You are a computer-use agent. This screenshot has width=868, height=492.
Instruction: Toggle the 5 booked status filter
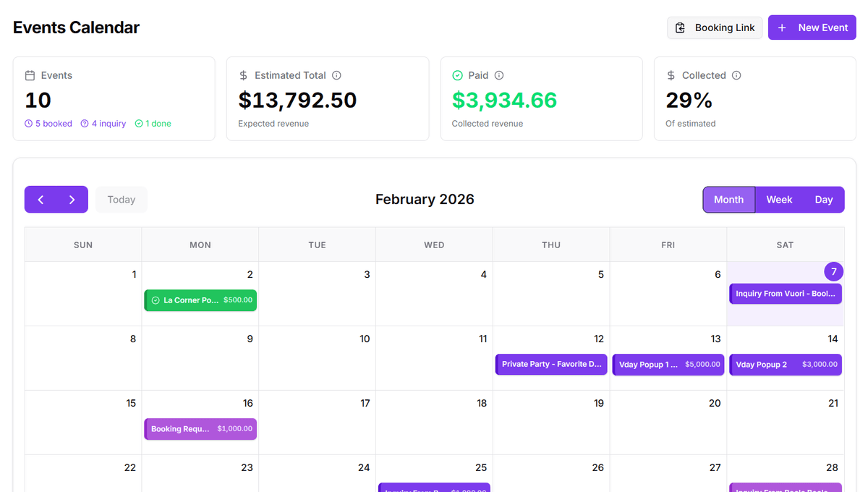pyautogui.click(x=48, y=124)
